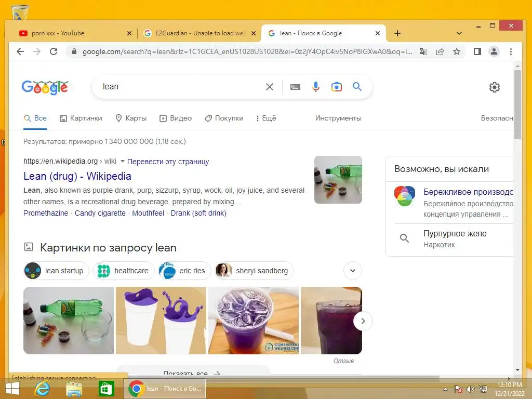
Task: Open the Drank (soft drink) sublink
Action: point(198,213)
